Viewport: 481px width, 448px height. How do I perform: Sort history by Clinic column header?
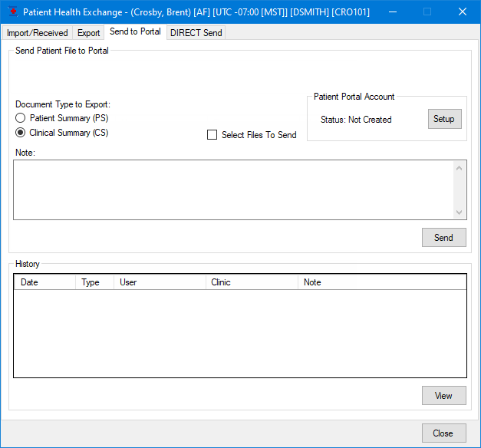coord(252,282)
